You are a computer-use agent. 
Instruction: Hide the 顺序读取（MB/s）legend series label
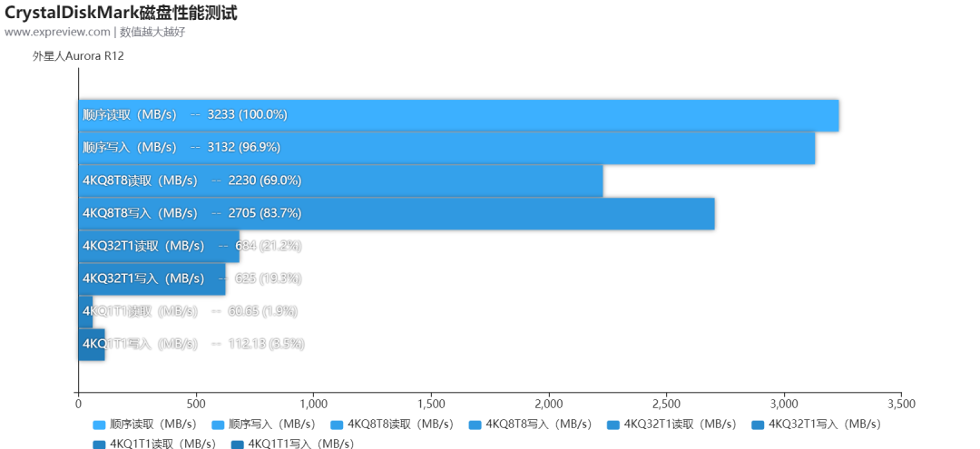pyautogui.click(x=153, y=425)
